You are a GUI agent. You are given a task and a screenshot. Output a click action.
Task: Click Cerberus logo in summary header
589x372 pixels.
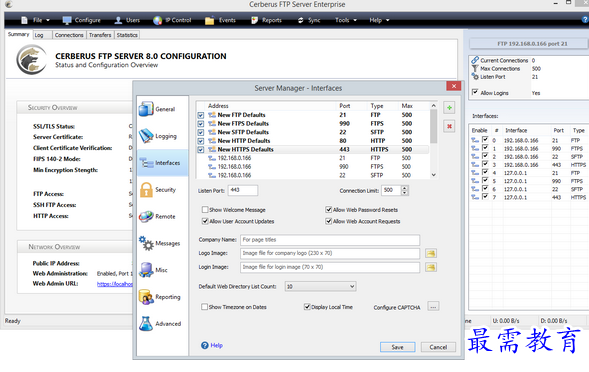(32, 60)
